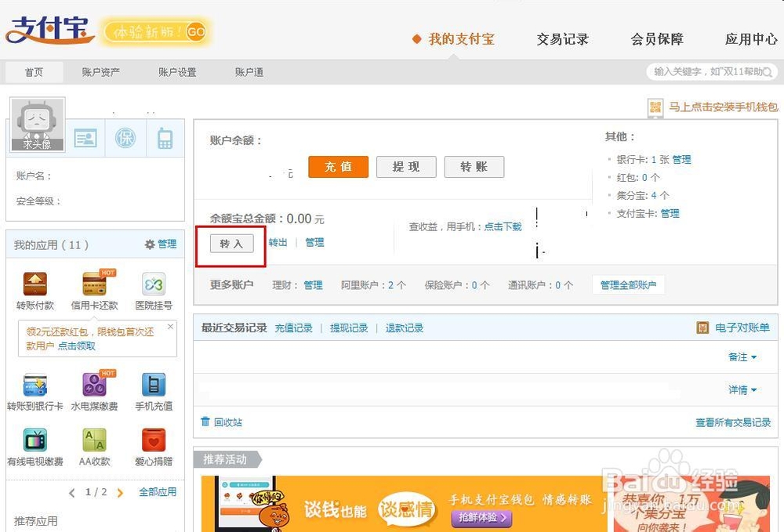Click the mobile wallet QR icon
784x532 pixels.
tap(655, 107)
